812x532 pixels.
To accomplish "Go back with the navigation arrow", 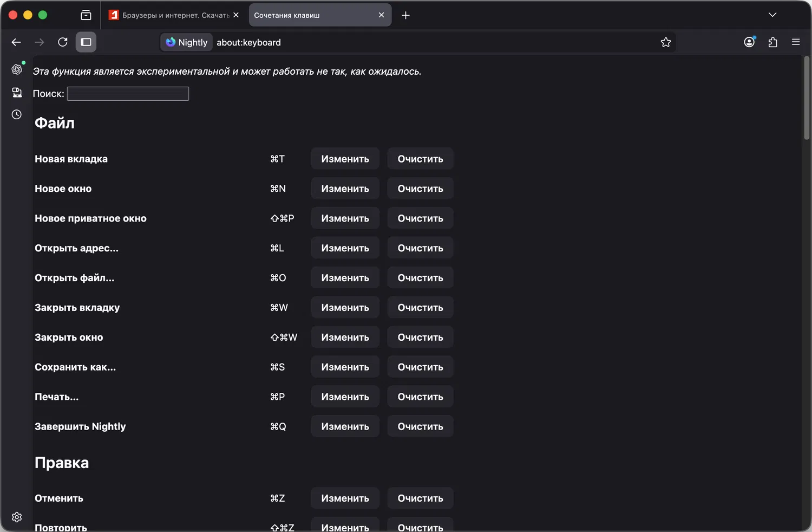I will point(16,42).
